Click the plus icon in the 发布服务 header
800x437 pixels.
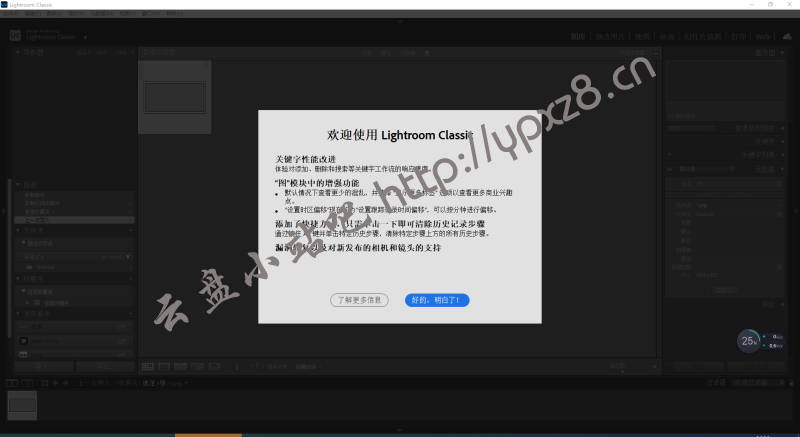point(130,314)
